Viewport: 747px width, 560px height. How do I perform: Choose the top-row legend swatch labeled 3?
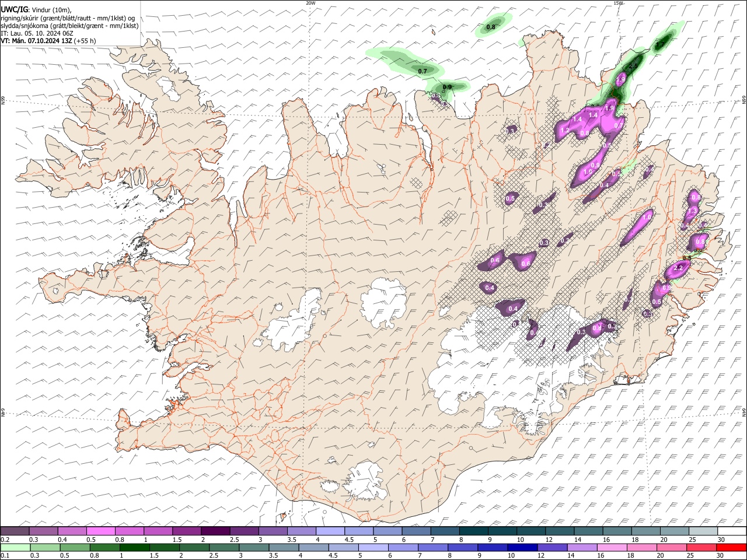pos(273,531)
